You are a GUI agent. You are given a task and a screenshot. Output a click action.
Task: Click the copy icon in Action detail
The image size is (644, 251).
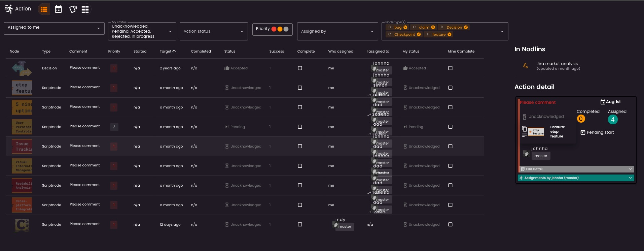(524, 129)
